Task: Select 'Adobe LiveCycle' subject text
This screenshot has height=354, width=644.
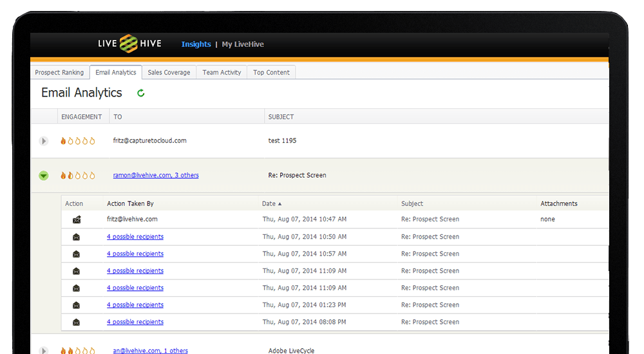Action: pyautogui.click(x=291, y=350)
